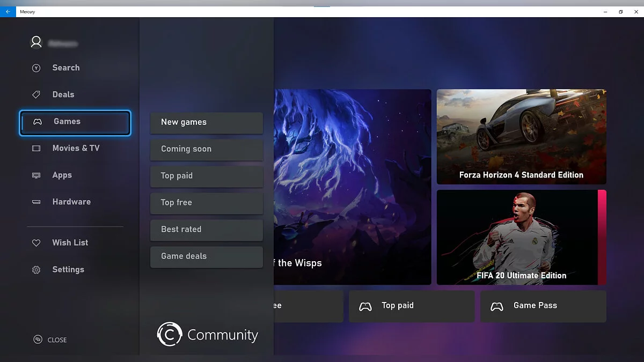Open the user profile avatar icon
The image size is (644, 362).
point(36,42)
